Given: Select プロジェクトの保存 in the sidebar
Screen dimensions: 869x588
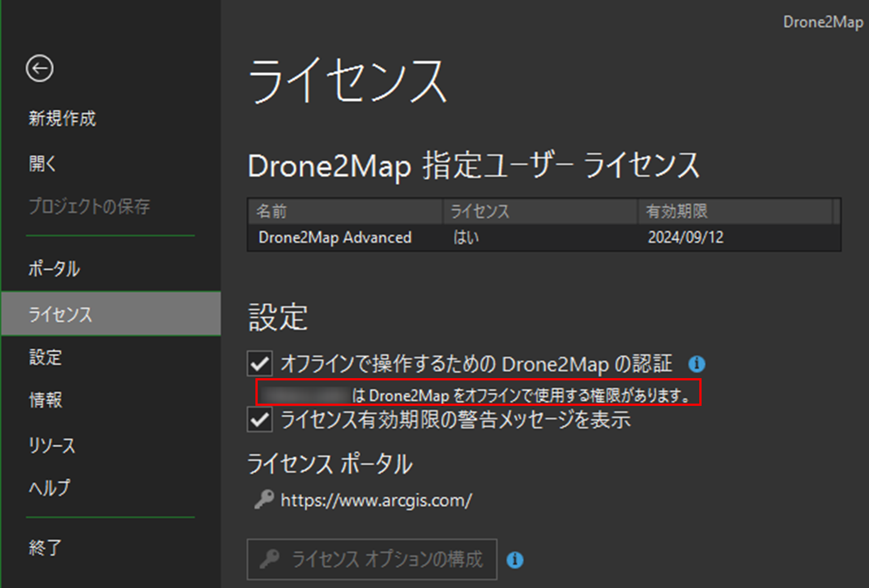Looking at the screenshot, I should 89,206.
